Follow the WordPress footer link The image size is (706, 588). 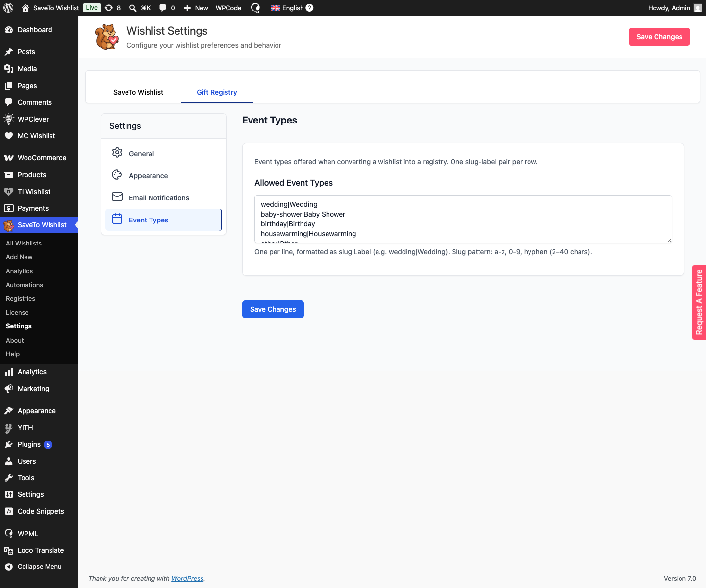point(187,578)
